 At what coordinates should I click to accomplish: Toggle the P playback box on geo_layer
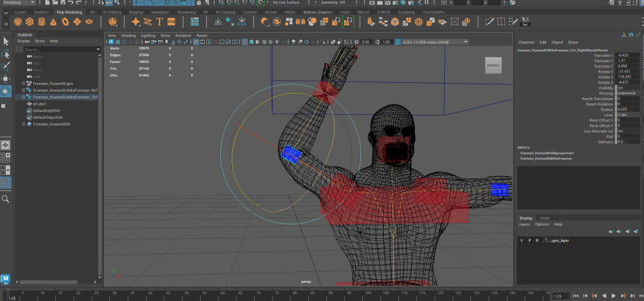(529, 240)
